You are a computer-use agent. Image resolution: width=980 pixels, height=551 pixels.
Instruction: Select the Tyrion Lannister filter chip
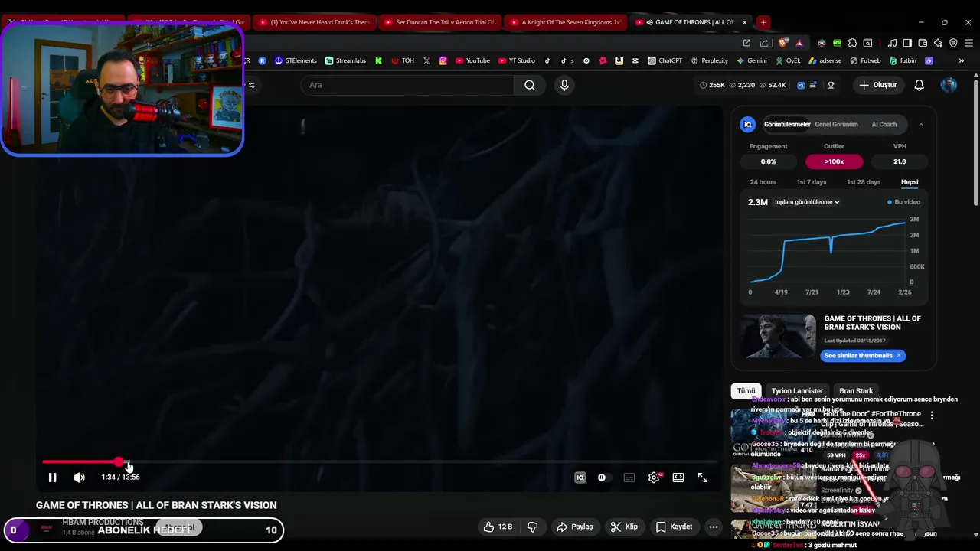tap(797, 390)
